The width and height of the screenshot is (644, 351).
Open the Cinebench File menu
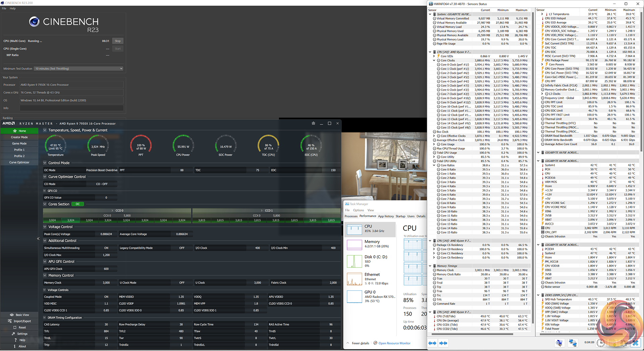4,8
